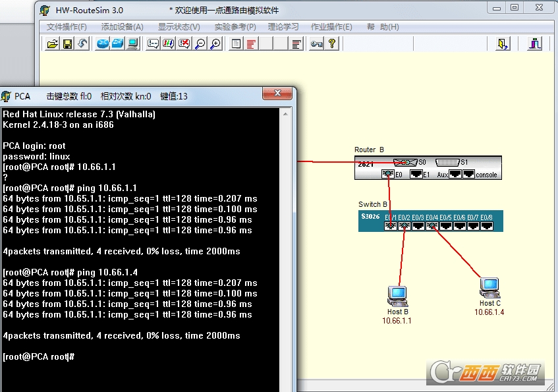Viewport: 558px width, 392px height.
Task: Click 'Red Hat Linux release 7.3' line
Action: tap(79, 114)
